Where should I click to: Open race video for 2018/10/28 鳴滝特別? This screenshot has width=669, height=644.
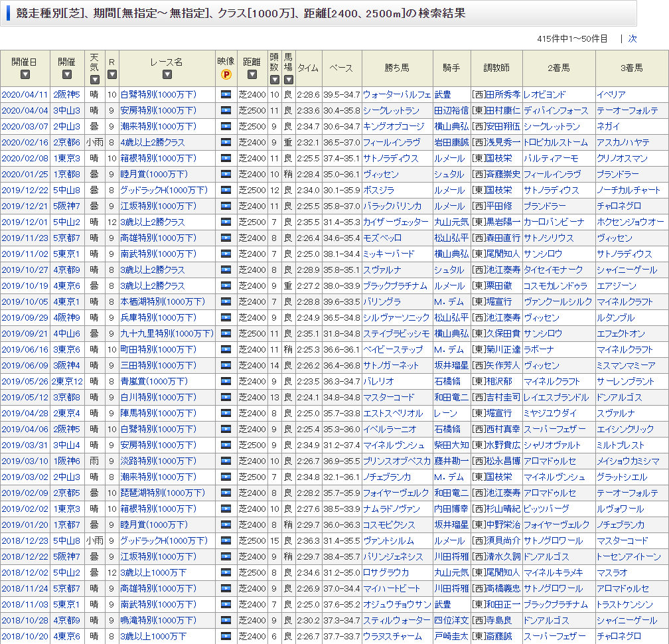(x=226, y=620)
